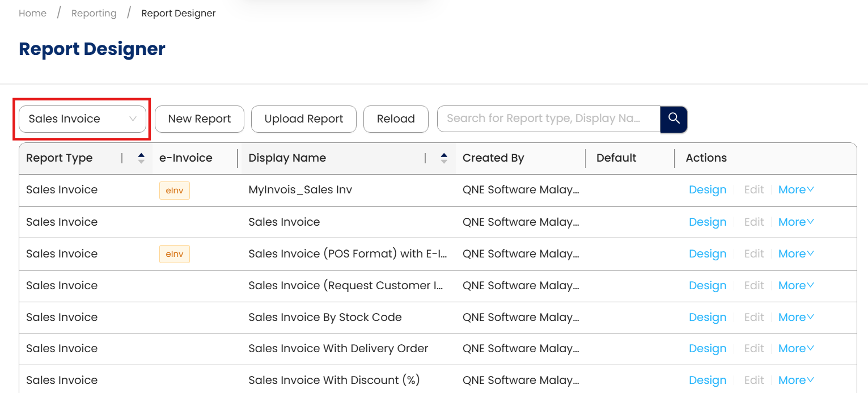Design Sales Invoice With Discount (%) report
Screen dimensions: 868x393
click(x=707, y=381)
